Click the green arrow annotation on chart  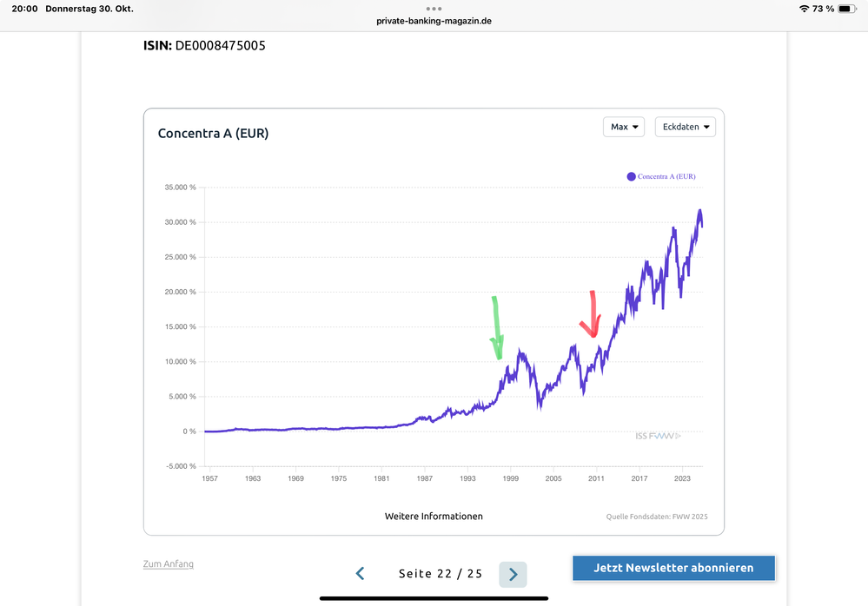pos(497,328)
